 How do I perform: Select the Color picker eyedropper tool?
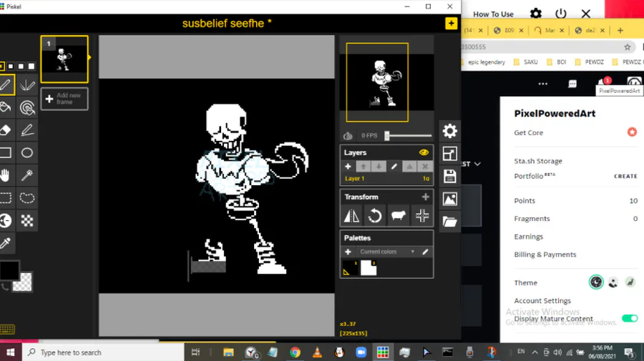coord(6,243)
